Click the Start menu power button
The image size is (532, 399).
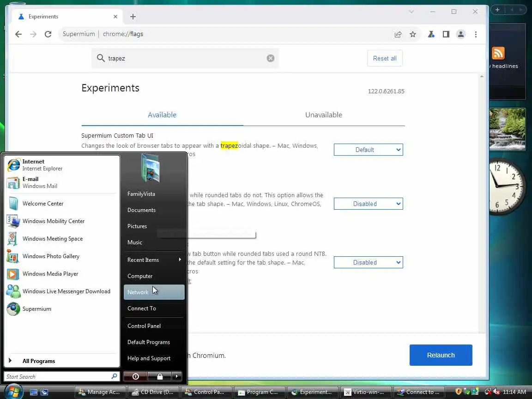click(x=135, y=376)
